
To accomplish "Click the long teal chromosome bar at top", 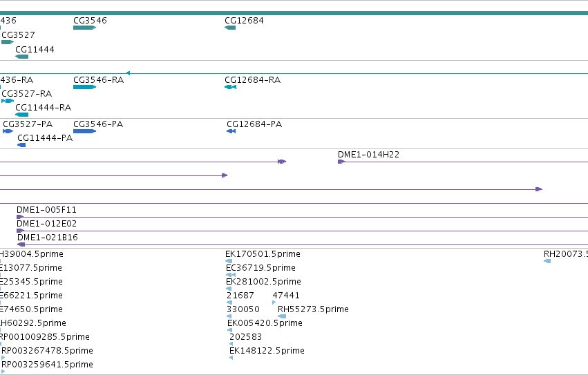I will pos(294,13).
